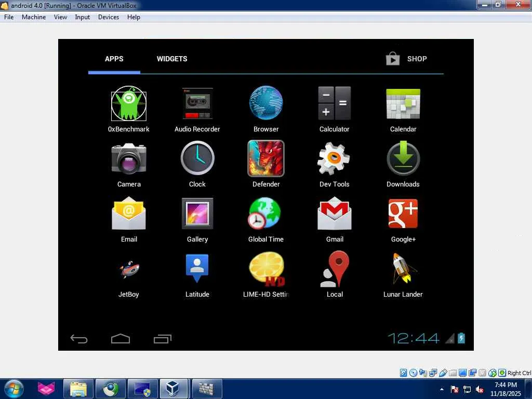The width and height of the screenshot is (532, 399).
Task: Click the VirtualBox shared folders status icon
Action: click(453, 373)
